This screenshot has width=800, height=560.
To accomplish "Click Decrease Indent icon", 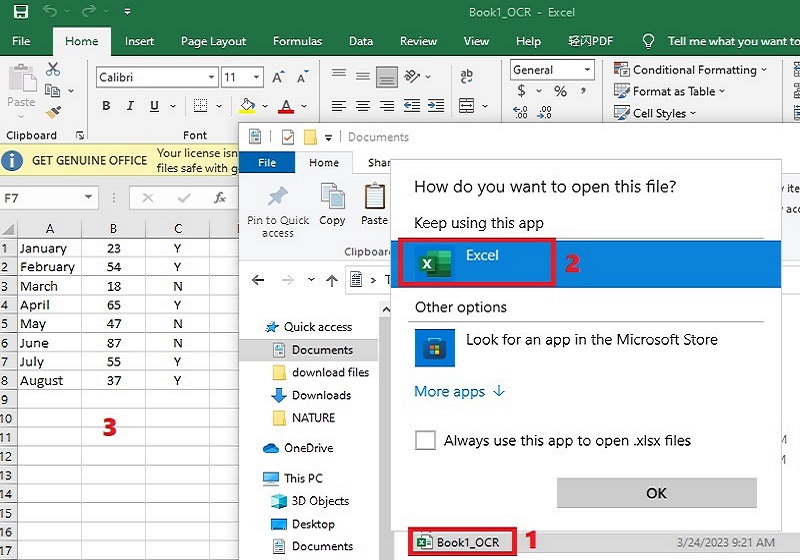I will [x=412, y=106].
